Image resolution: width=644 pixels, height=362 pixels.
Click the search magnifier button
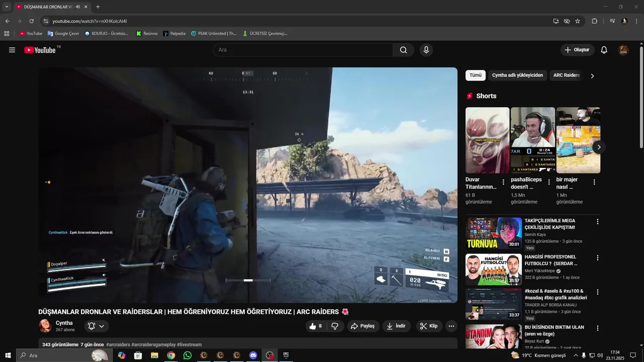[x=404, y=50]
